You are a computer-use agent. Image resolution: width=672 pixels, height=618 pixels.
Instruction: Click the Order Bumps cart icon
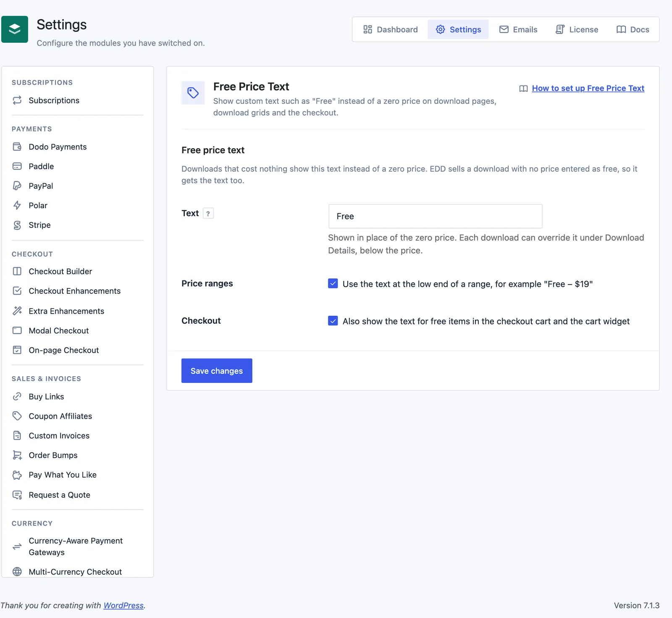(x=17, y=455)
